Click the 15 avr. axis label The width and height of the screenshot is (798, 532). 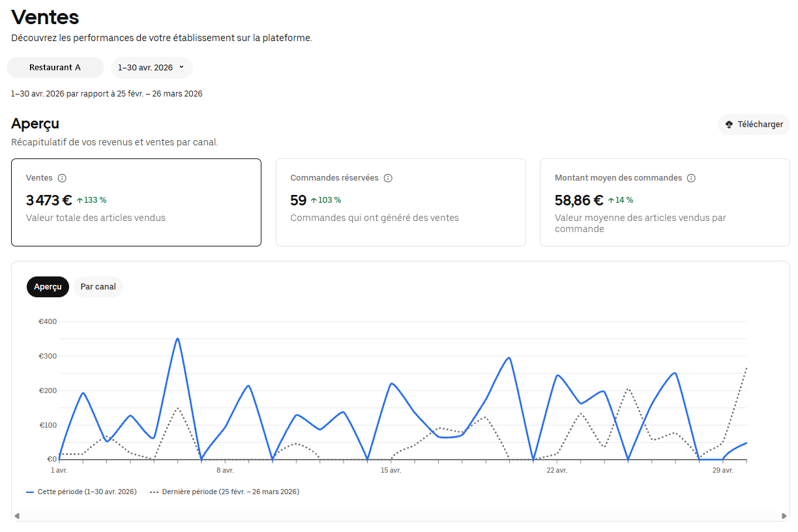click(391, 470)
